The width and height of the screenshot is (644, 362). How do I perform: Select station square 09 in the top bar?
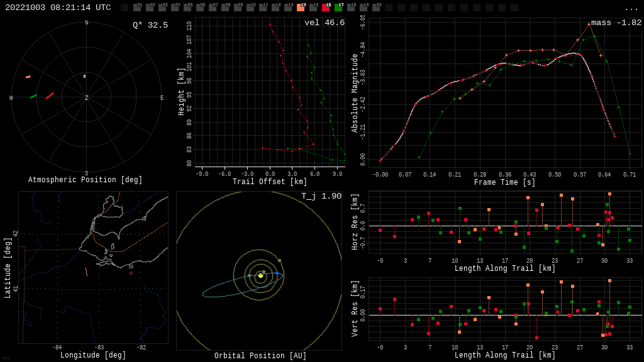tap(238, 7)
